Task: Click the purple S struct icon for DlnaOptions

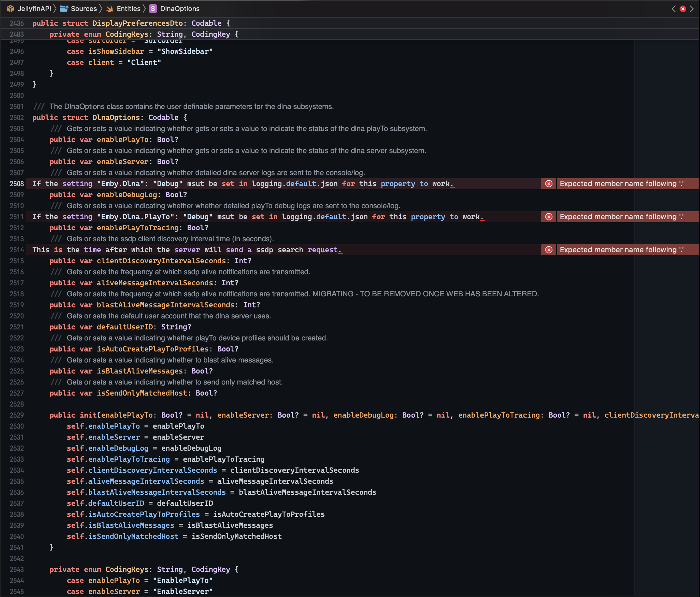Action: 153,9
